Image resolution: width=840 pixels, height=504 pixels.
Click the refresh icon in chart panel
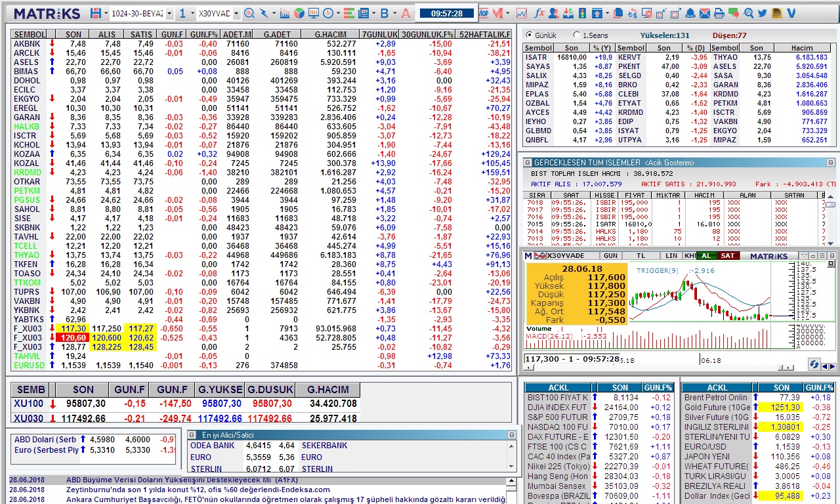point(814,364)
